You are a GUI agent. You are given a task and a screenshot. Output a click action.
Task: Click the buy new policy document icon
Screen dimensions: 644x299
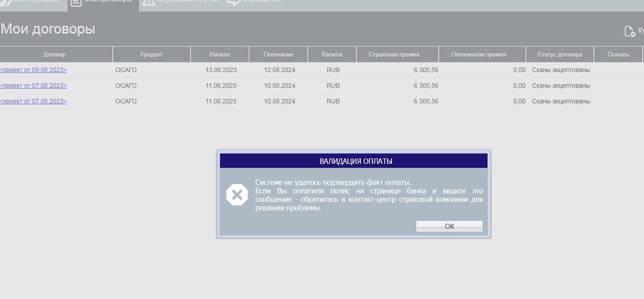click(630, 31)
